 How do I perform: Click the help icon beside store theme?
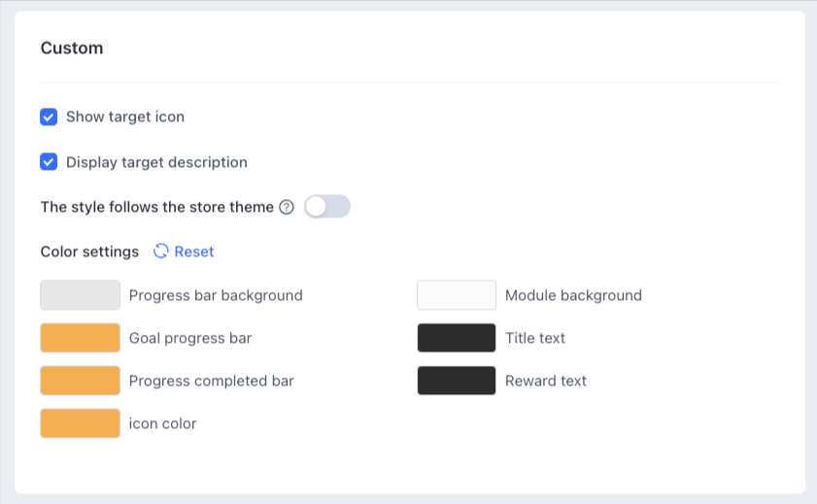point(287,207)
